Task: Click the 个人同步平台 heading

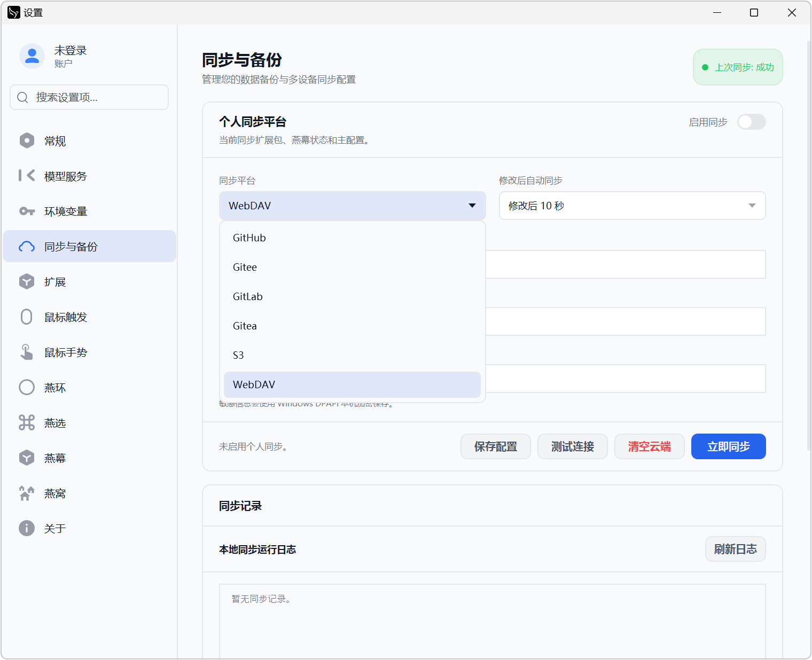Action: pos(253,122)
